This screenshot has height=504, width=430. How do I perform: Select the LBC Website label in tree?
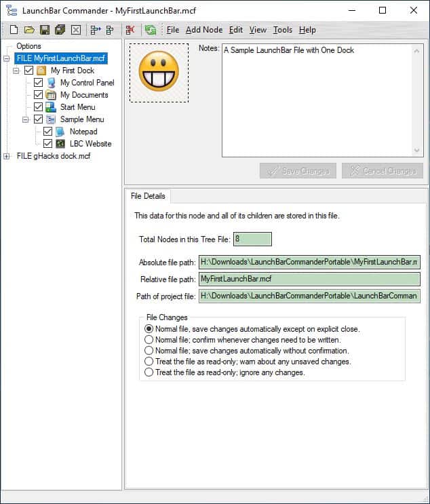(x=91, y=144)
